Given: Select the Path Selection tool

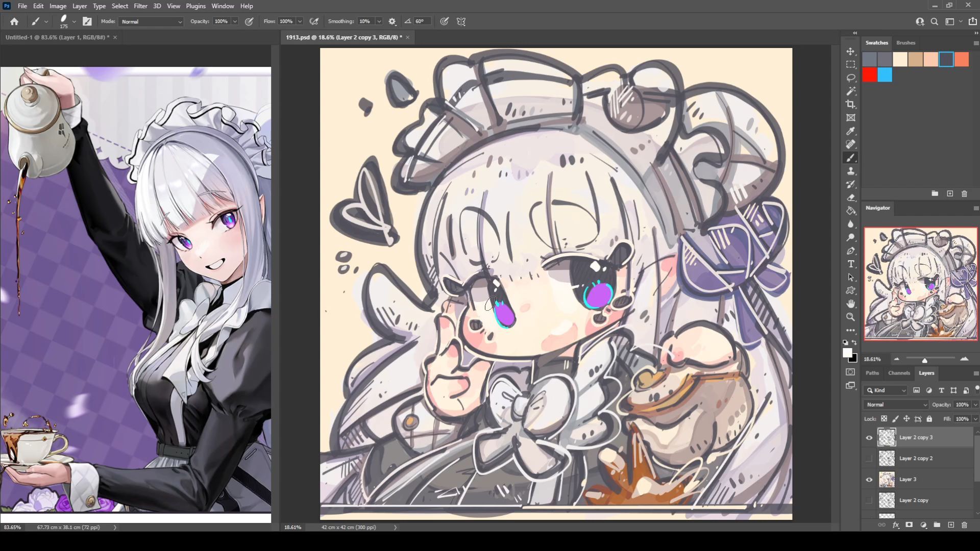Looking at the screenshot, I should click(850, 278).
